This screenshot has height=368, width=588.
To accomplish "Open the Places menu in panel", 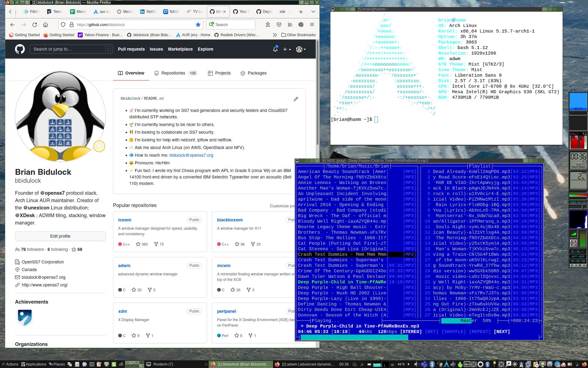I will pos(56,364).
